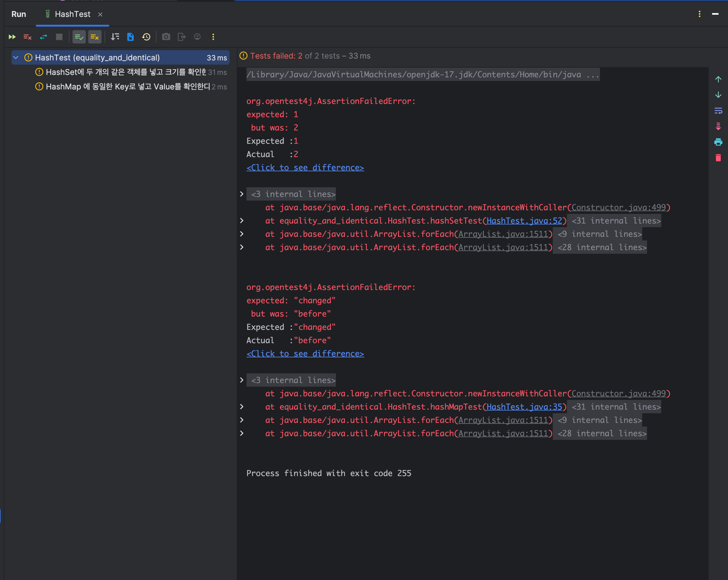Expand fold beside hashMapTest stack line
Viewport: 728px width, 580px height.
click(242, 407)
